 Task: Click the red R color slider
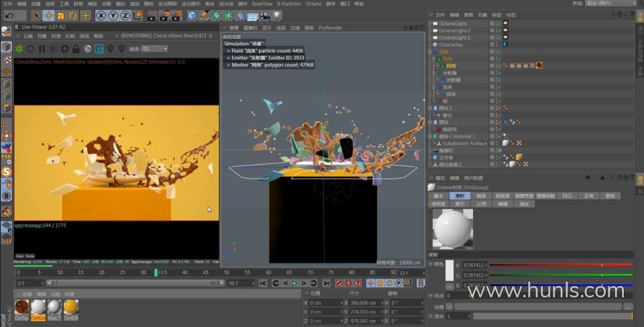pos(561,265)
